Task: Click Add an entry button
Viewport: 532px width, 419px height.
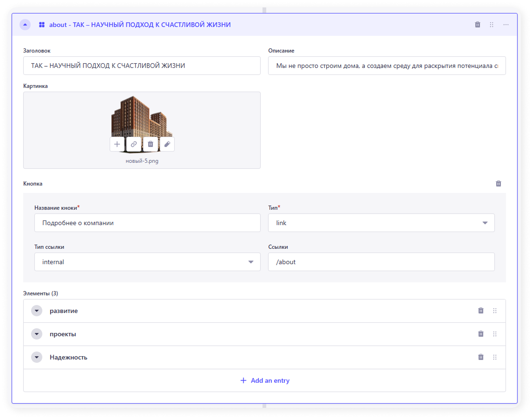Action: point(264,380)
